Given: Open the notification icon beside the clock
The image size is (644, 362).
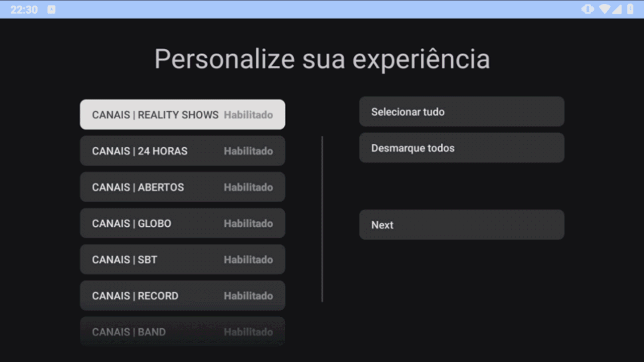Looking at the screenshot, I should [51, 10].
